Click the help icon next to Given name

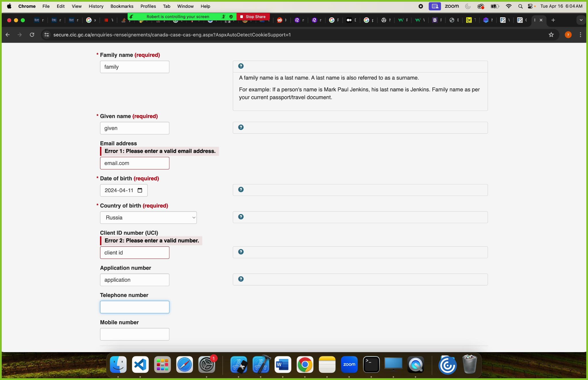pyautogui.click(x=240, y=127)
